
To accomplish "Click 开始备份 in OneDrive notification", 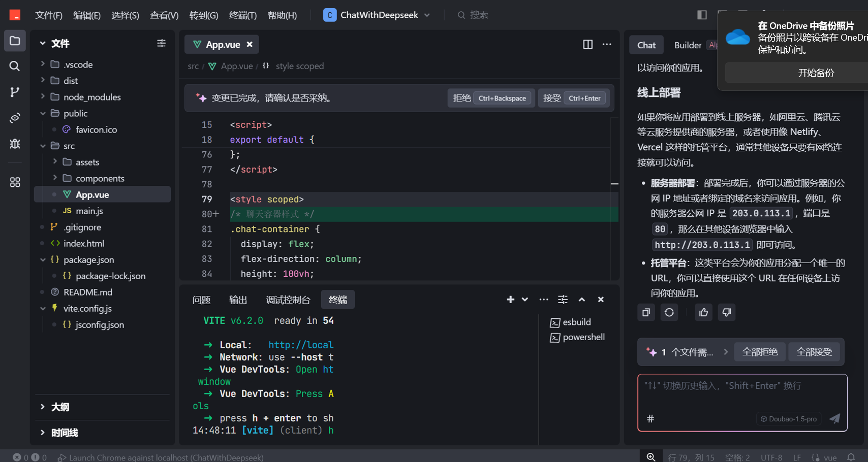I will coord(816,73).
